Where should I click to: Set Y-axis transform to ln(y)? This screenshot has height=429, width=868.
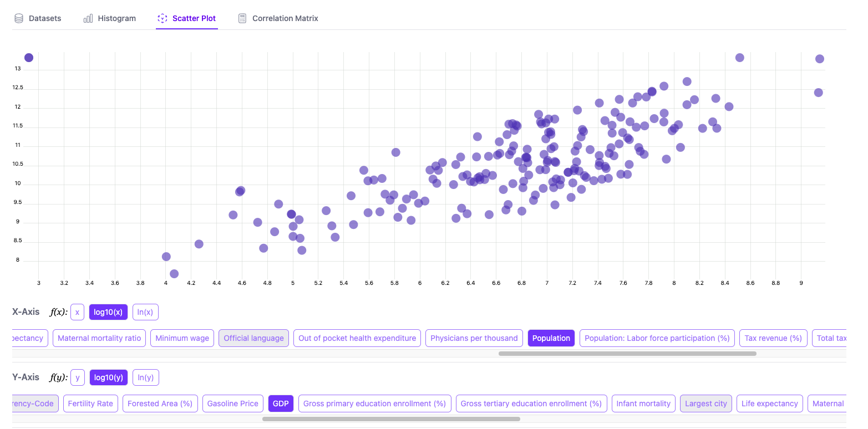pos(146,377)
